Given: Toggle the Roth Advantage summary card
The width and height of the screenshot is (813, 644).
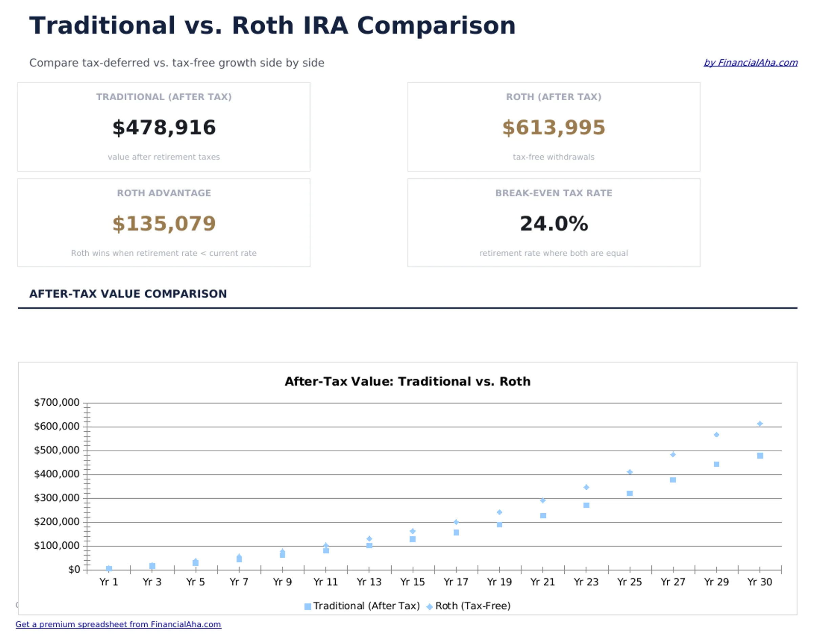Looking at the screenshot, I should tap(164, 223).
